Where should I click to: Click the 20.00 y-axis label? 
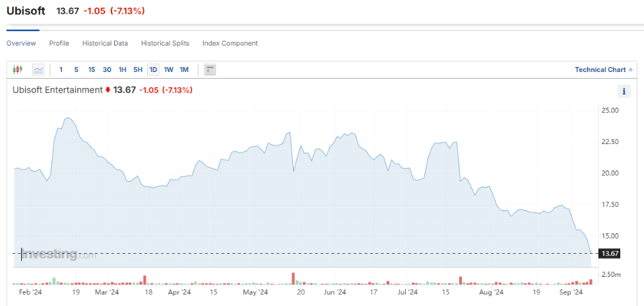610,173
